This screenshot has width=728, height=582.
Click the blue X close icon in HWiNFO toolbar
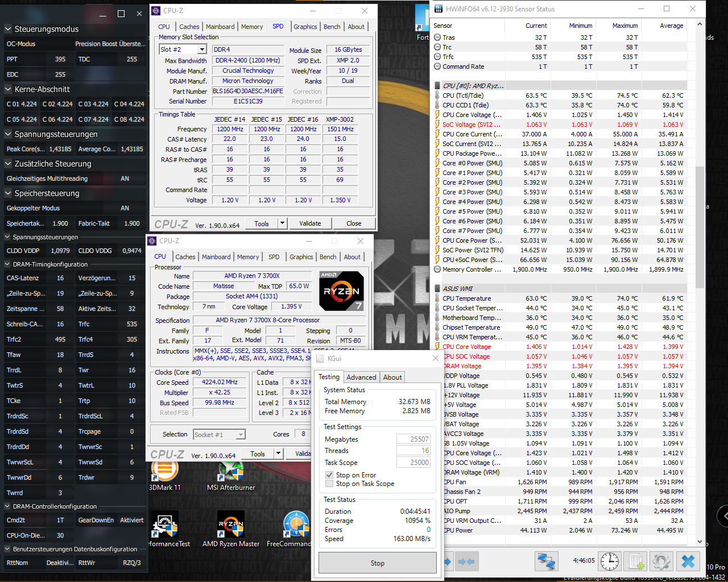(688, 562)
